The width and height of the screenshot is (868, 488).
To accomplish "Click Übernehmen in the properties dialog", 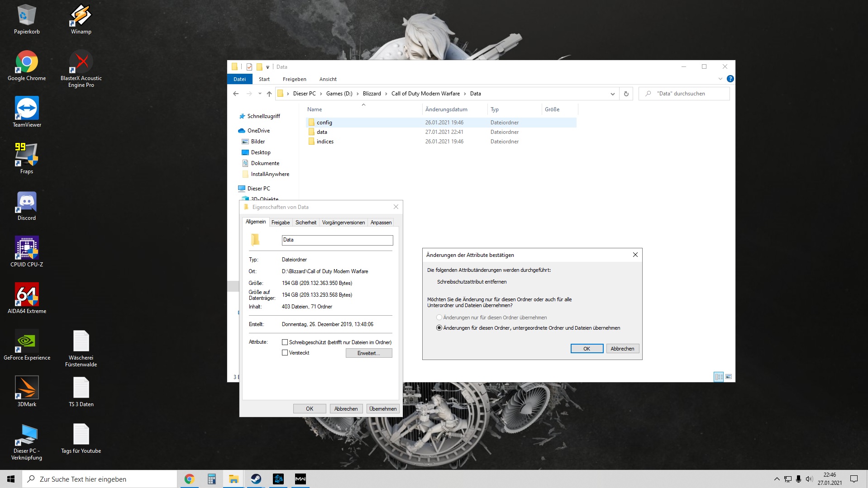I will pyautogui.click(x=383, y=409).
